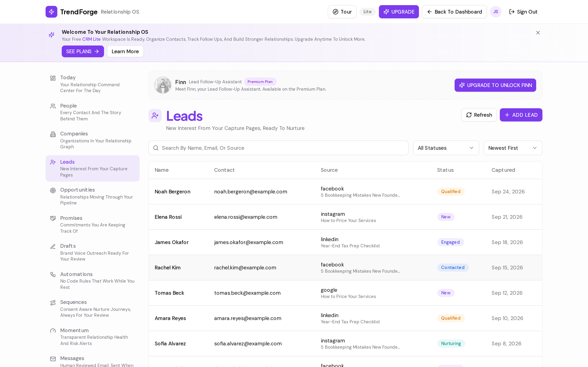Viewport: 588px width, 367px height.
Task: Expand the All Statuses dropdown
Action: click(x=446, y=148)
